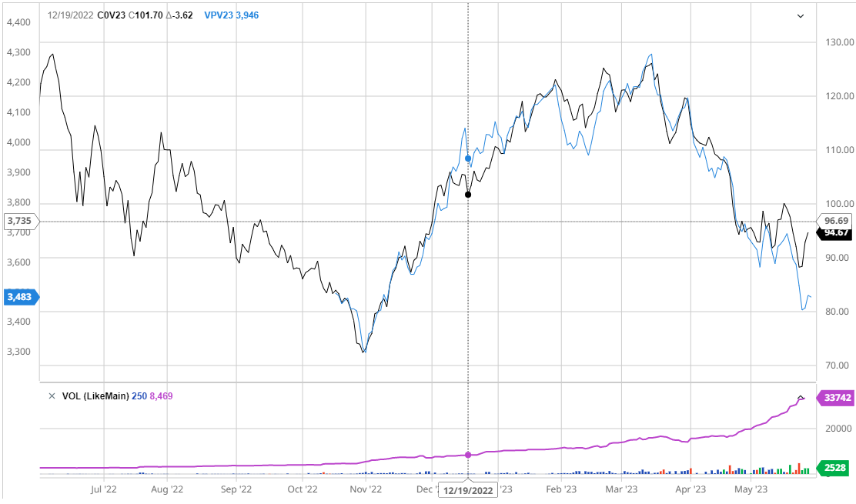Click the 3,735 crosshair level label
856x504 pixels.
pyautogui.click(x=18, y=222)
